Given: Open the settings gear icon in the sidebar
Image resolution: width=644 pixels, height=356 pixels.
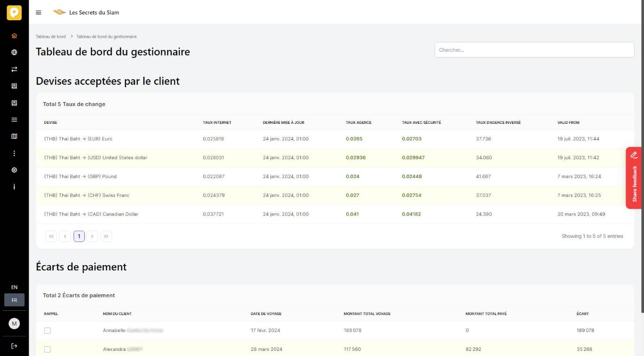Looking at the screenshot, I should tap(14, 170).
